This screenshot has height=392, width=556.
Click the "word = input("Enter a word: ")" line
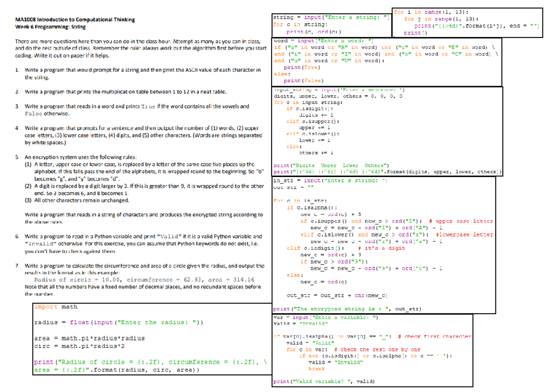coord(324,41)
